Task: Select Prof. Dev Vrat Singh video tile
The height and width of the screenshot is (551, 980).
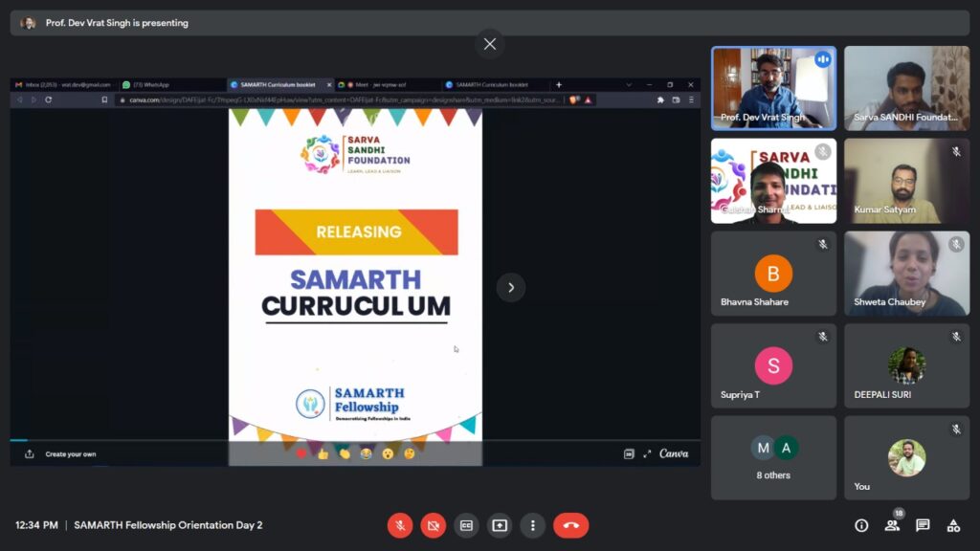Action: coord(773,88)
